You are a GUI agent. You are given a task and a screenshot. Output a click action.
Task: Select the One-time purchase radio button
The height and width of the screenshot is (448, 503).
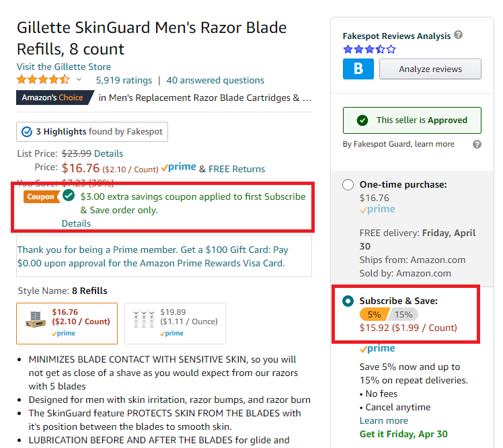(x=348, y=185)
